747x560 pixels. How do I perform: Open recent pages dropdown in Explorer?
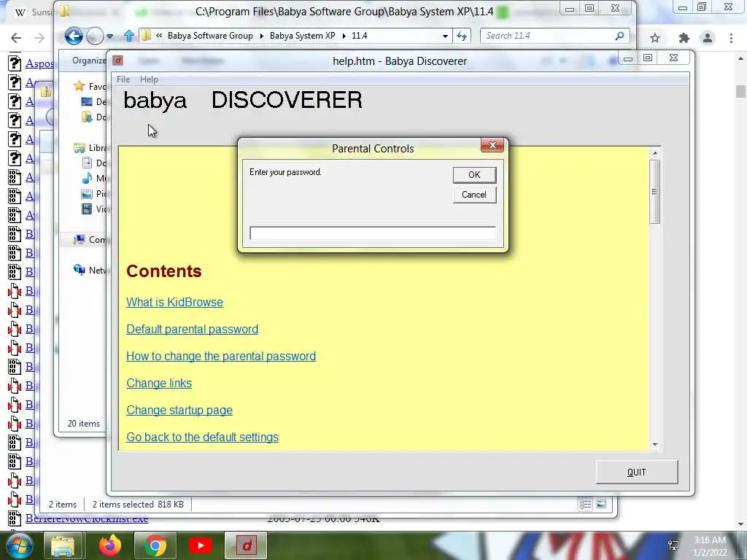110,36
